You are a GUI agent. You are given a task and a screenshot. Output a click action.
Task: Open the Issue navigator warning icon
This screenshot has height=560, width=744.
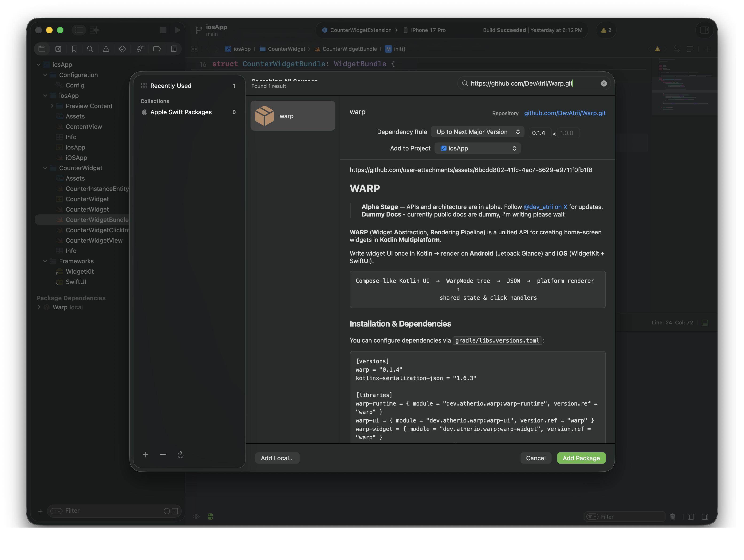tap(106, 49)
